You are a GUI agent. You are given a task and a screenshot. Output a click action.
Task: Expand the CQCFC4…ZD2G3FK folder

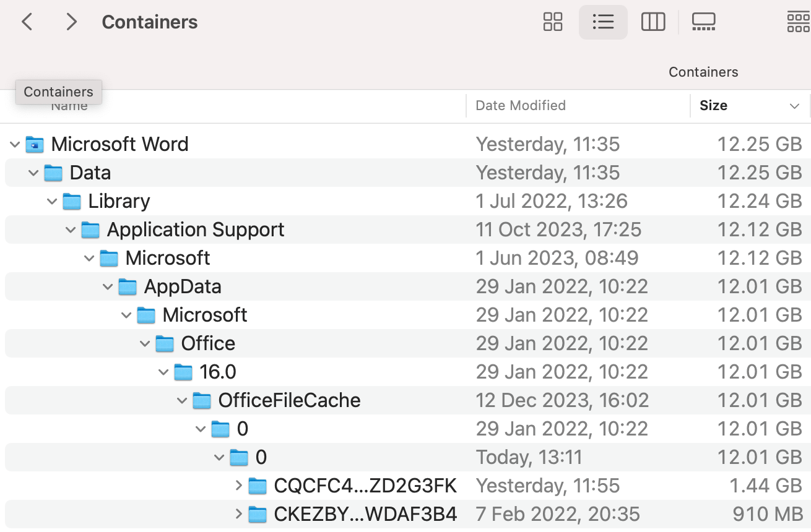click(238, 486)
